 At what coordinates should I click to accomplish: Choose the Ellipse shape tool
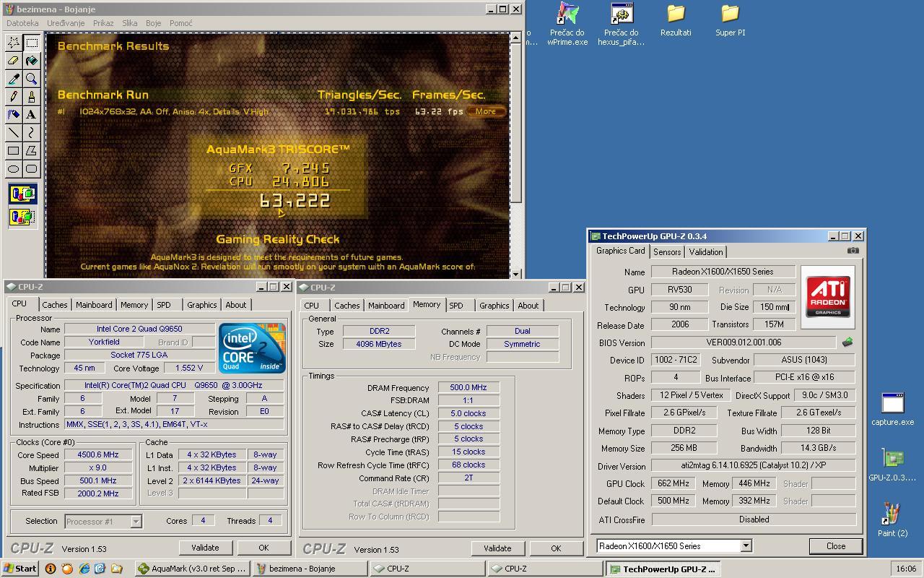(14, 169)
